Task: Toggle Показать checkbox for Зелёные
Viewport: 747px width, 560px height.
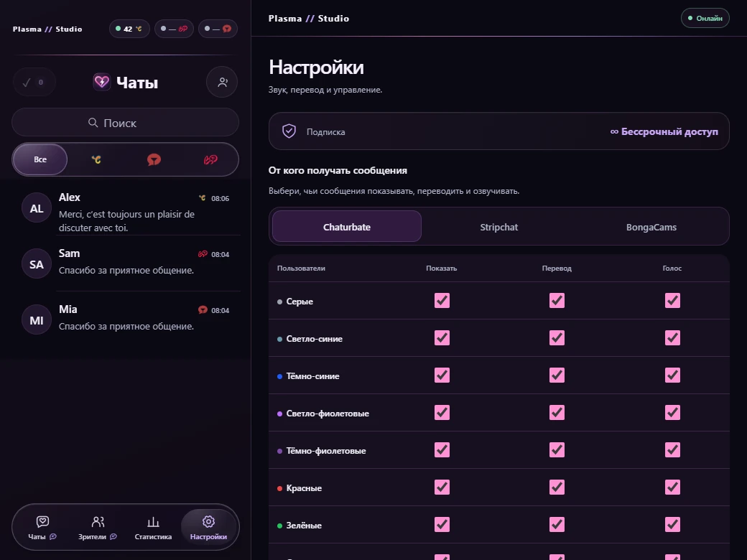Action: pos(442,525)
